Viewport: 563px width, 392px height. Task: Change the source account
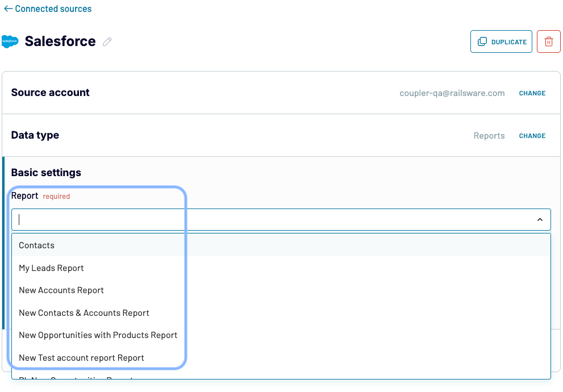tap(532, 93)
